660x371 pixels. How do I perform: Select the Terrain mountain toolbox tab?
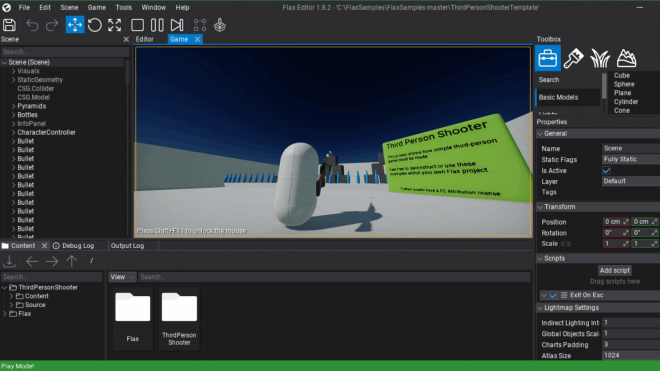tap(626, 58)
